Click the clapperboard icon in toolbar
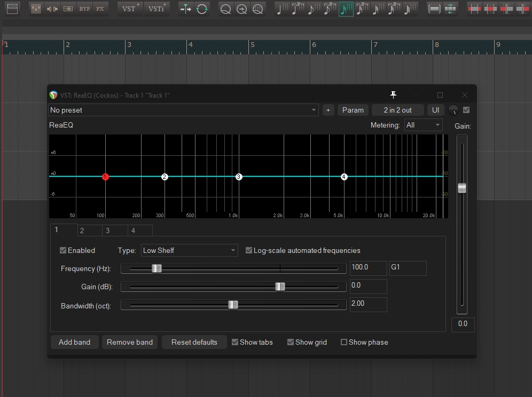 click(11, 9)
